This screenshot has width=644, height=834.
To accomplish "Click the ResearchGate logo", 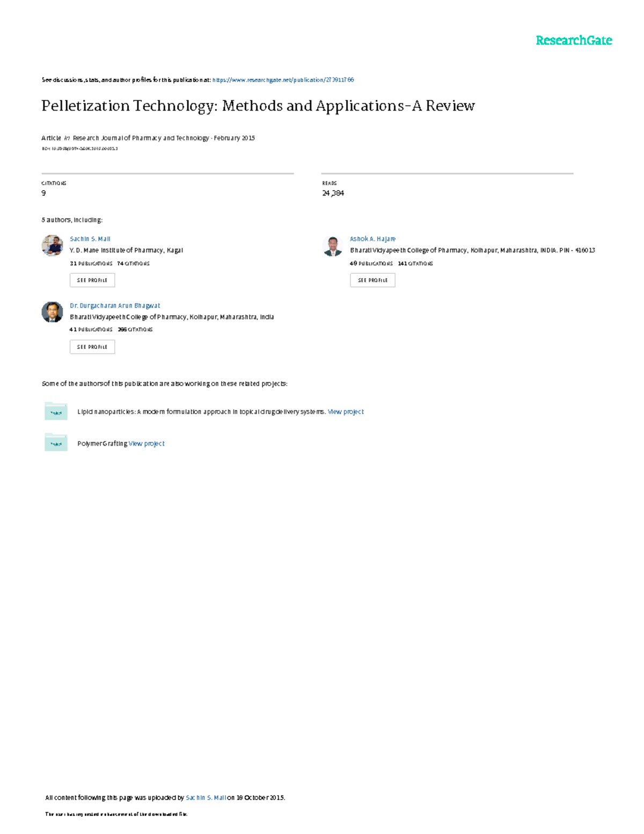I will [574, 41].
